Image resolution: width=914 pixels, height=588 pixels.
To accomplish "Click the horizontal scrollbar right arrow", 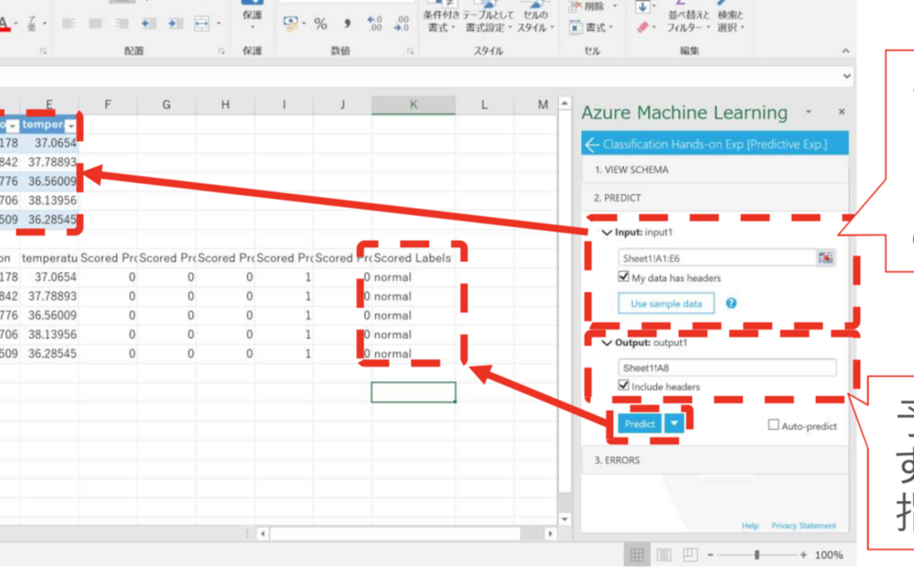I will coord(550,534).
